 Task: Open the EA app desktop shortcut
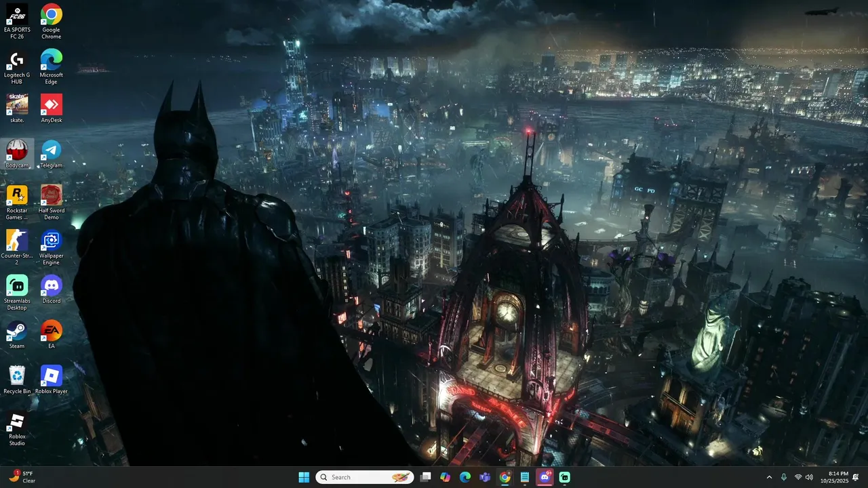(x=52, y=335)
